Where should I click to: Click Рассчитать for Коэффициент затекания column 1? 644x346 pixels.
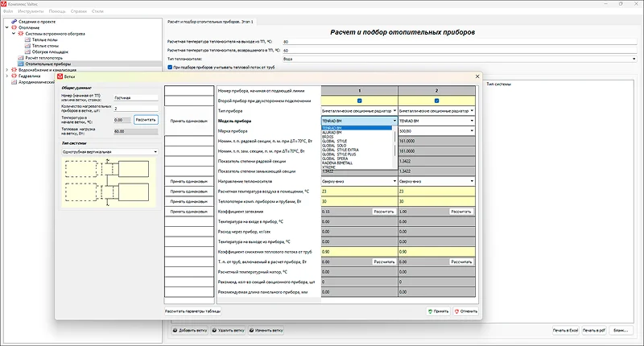click(x=384, y=212)
